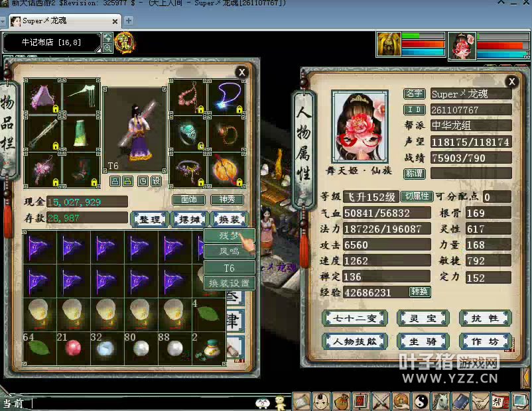Select the equipped pink necklace item
532x411 pixels.
tap(188, 98)
